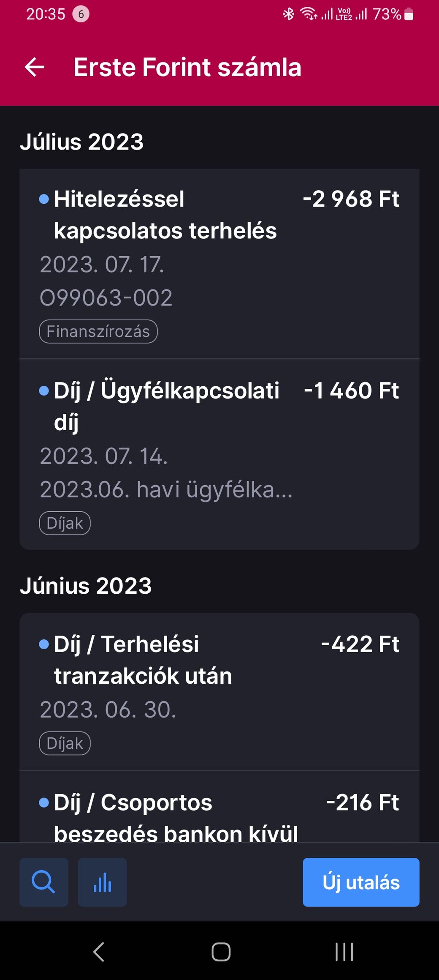Screen dimensions: 439x980
Task: Tap the -2 968 Ft amount
Action: 351,199
